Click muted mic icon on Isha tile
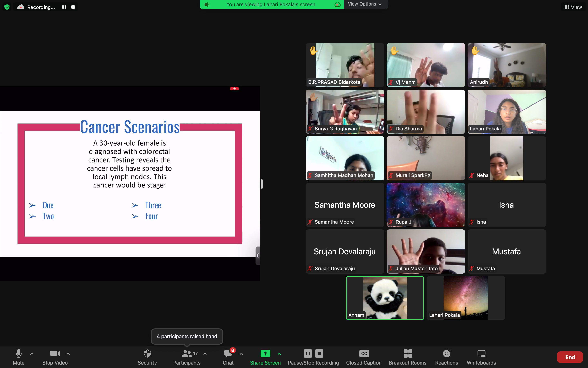The height and width of the screenshot is (368, 588). [472, 222]
